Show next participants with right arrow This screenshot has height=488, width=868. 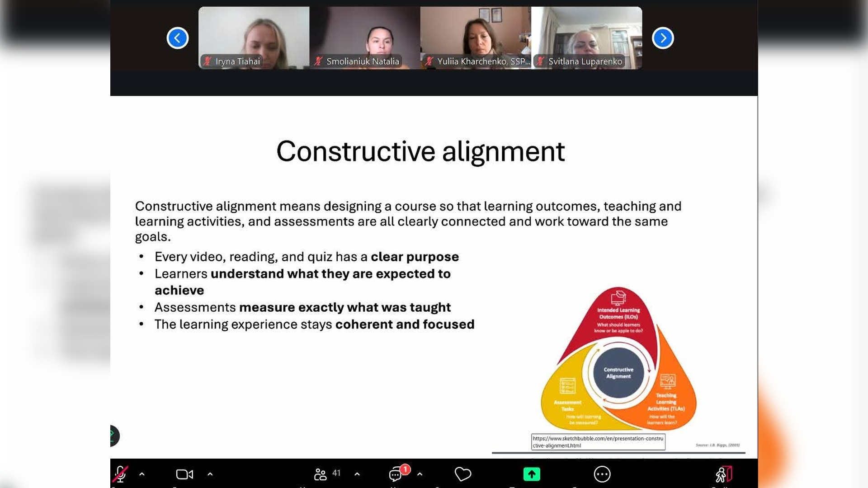(x=663, y=38)
